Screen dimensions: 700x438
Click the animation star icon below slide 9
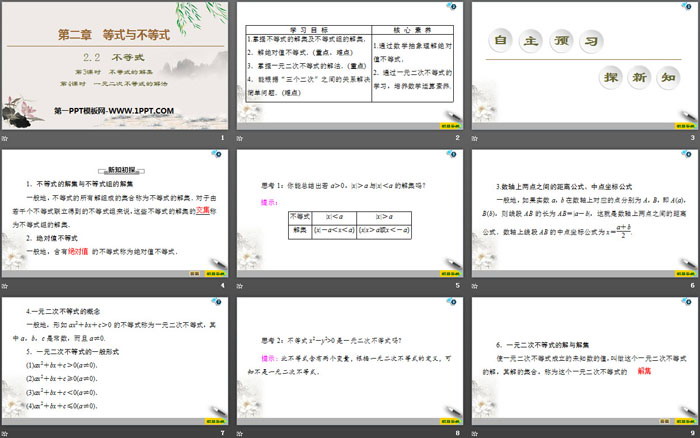472,432
